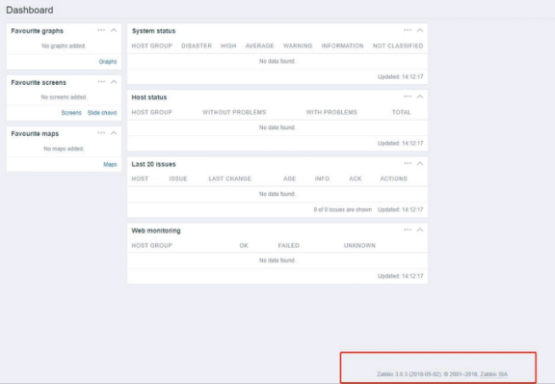Open Favourite screens widget menu dots

[101, 82]
